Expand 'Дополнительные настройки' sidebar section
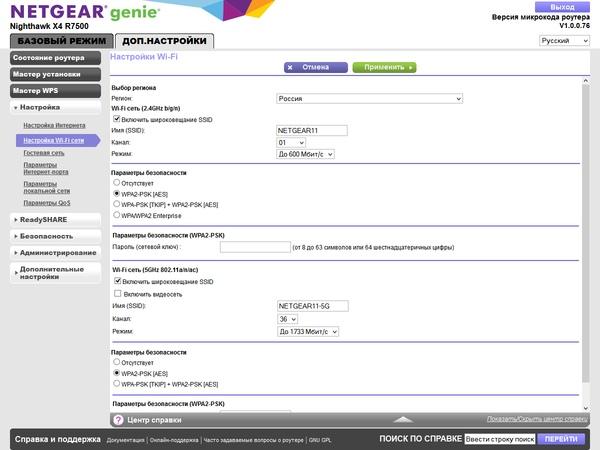The height and width of the screenshot is (450, 600). pyautogui.click(x=55, y=273)
